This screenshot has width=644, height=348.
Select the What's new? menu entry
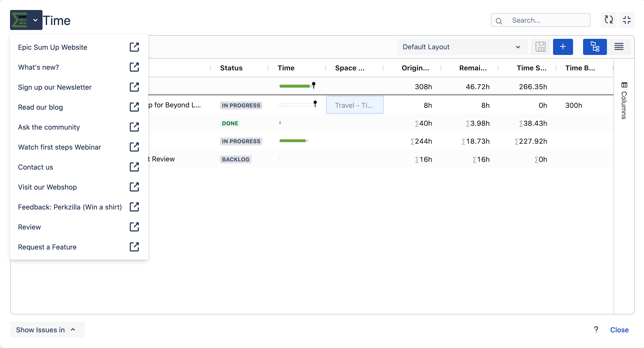(x=38, y=67)
